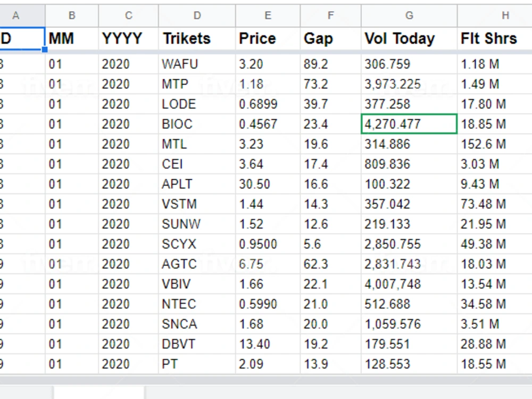This screenshot has width=532, height=399.
Task: Select the WAFU ticker cell
Action: pos(197,64)
